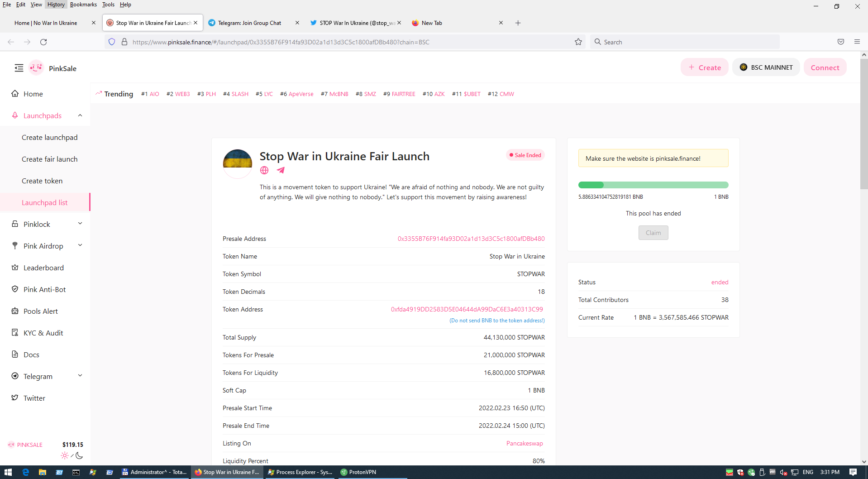
Task: Open Firefox application menu icon
Action: (857, 42)
